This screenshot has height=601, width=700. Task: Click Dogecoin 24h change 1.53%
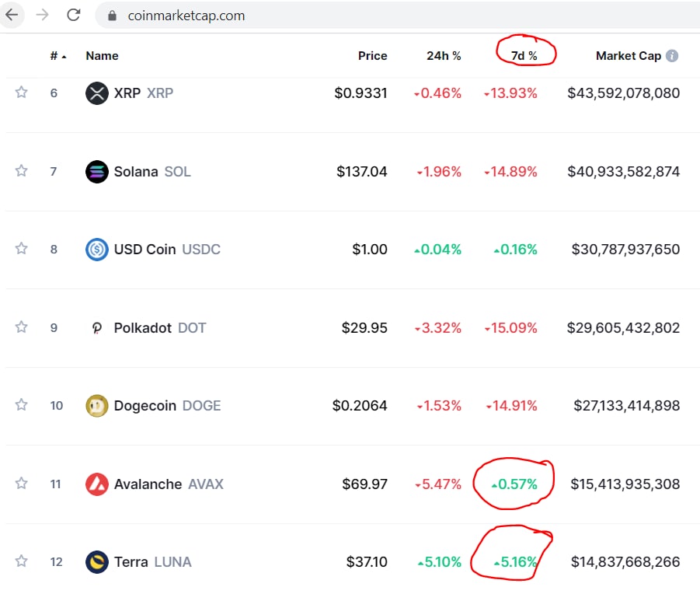click(x=439, y=406)
